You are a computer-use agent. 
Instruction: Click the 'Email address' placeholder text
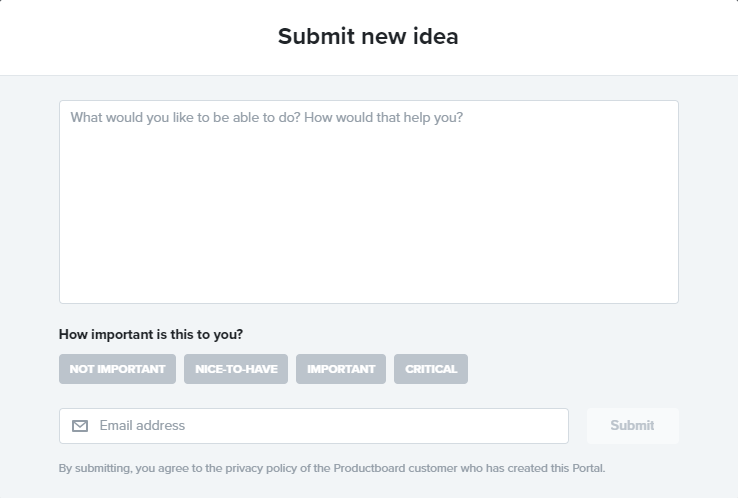coord(142,426)
